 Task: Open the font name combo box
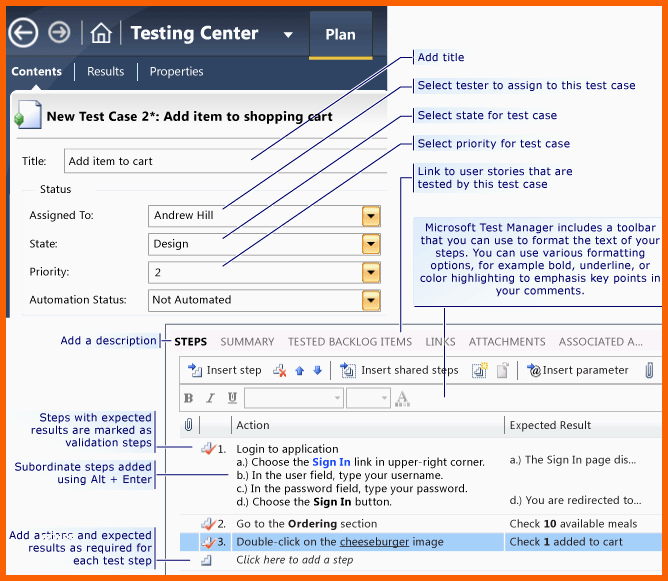294,398
